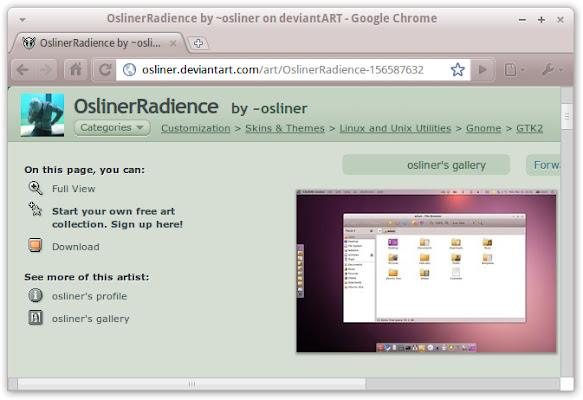583x400 pixels.
Task: Open the window menu arrow in title bar
Action: point(22,19)
